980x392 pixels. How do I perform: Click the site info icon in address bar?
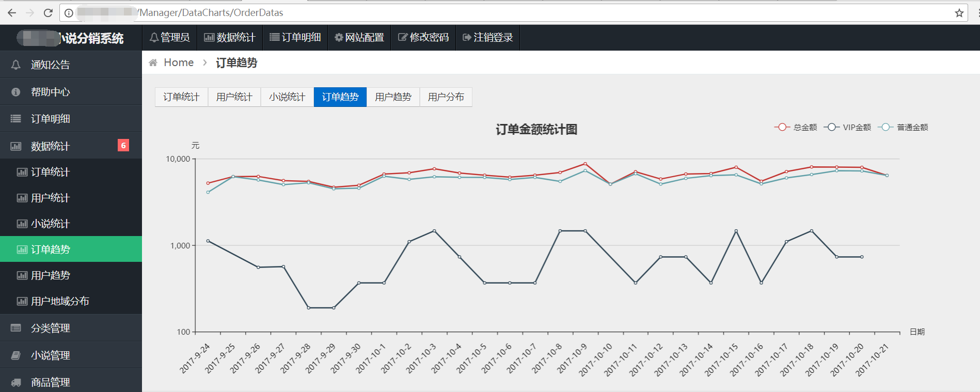coord(69,13)
